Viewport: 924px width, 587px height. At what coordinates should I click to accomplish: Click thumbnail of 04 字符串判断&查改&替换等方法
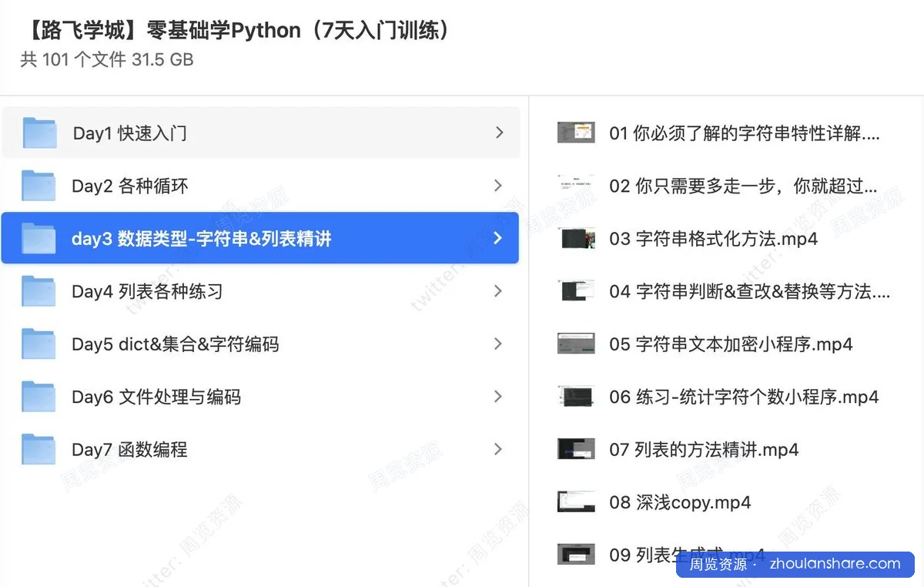click(x=576, y=291)
